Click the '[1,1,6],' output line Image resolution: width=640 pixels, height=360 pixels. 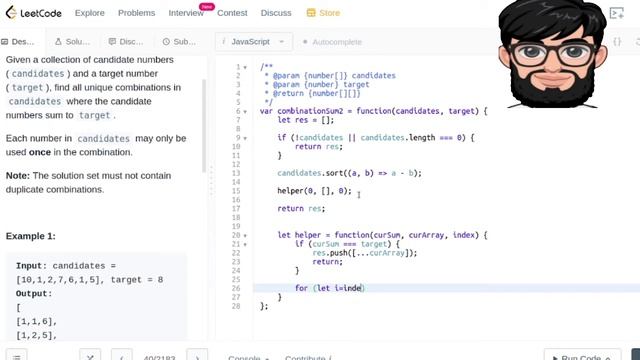[37, 322]
